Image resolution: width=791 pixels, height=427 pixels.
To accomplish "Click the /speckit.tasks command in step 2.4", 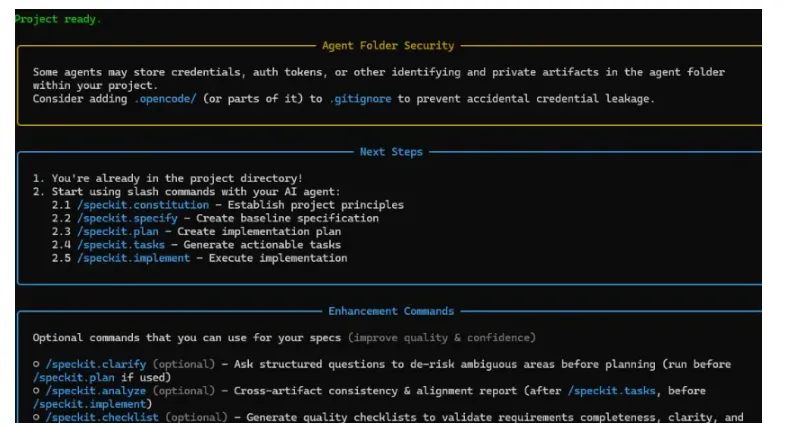I will tap(121, 245).
